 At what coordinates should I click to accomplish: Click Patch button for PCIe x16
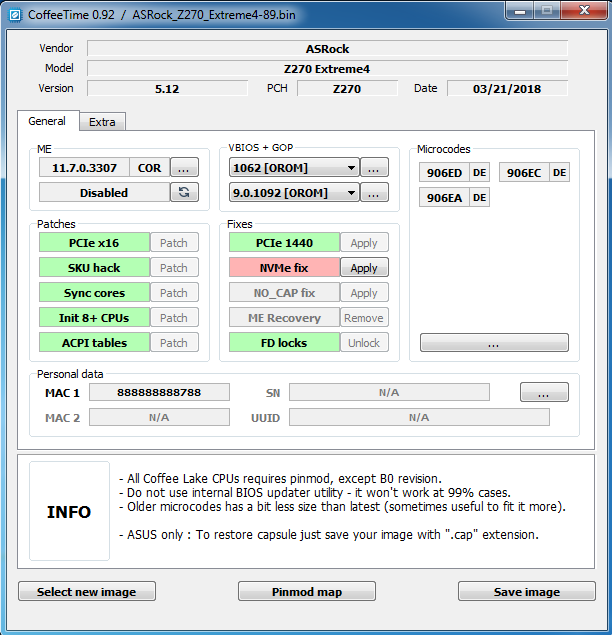pyautogui.click(x=174, y=243)
